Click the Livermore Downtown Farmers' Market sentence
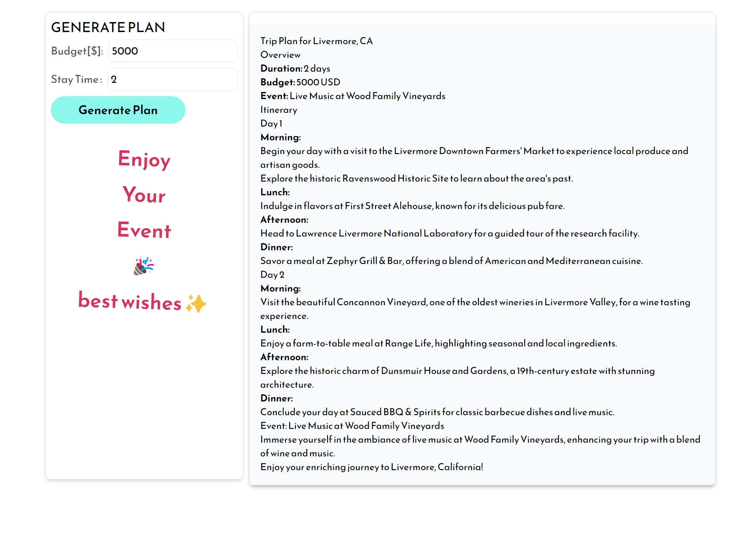The height and width of the screenshot is (543, 756). click(474, 157)
